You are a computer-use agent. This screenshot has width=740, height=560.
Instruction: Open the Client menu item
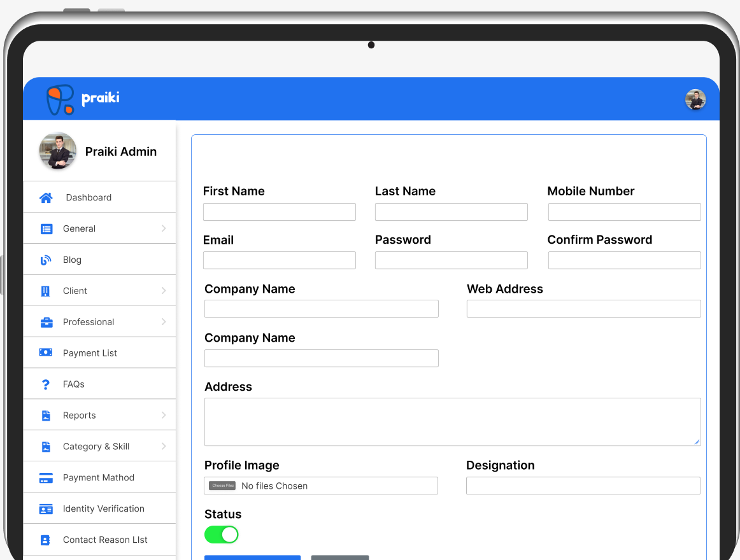pos(99,291)
